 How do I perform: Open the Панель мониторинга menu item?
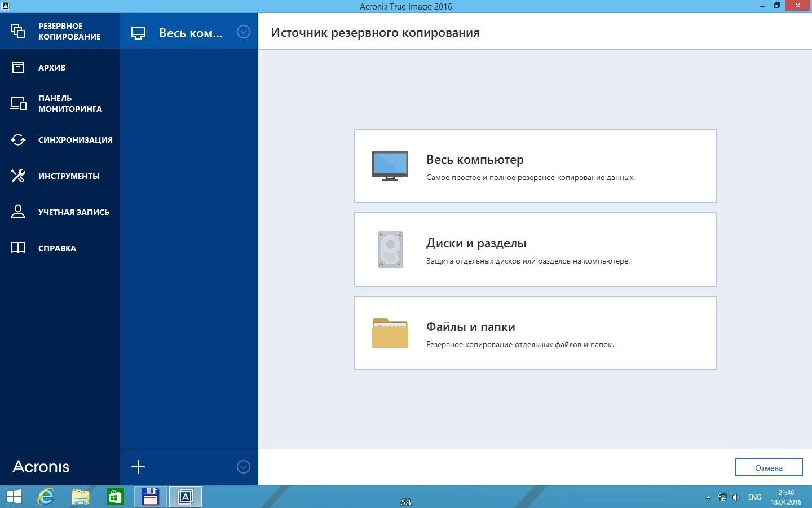[x=60, y=103]
